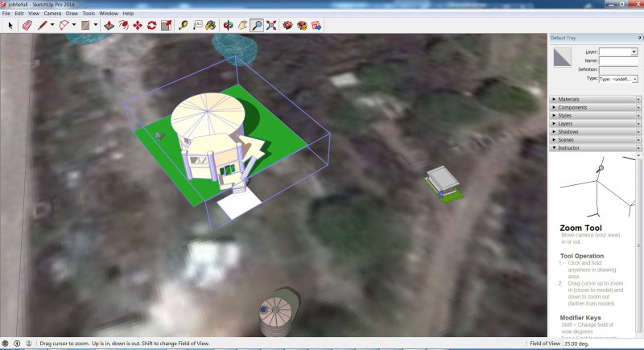Open the Rectangle tool dropdown arrow

96,25
